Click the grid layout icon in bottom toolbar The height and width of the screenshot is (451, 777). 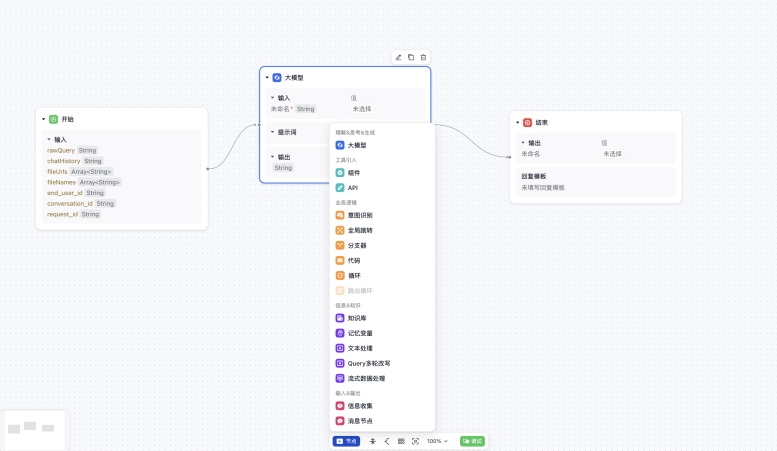click(x=401, y=441)
